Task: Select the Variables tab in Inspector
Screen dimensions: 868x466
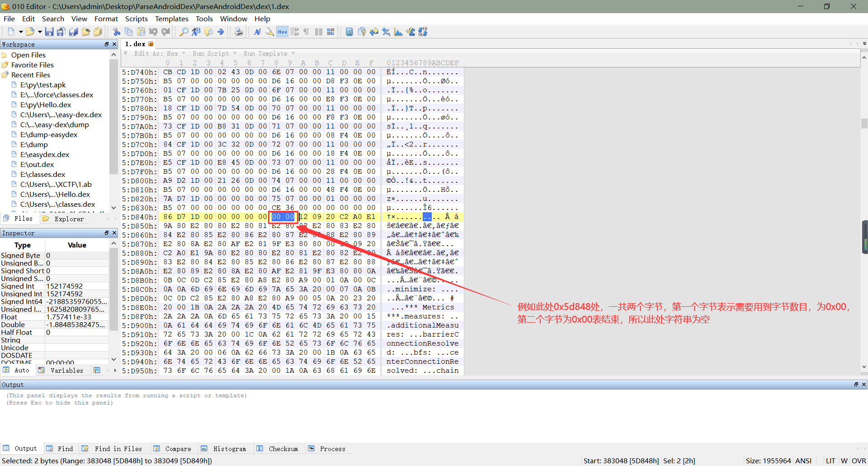Action: [x=61, y=370]
